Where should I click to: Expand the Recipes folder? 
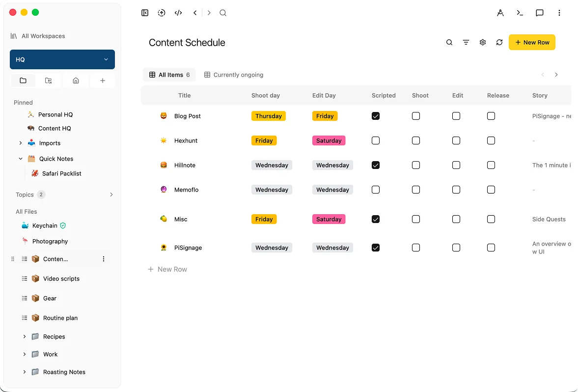[x=25, y=336]
